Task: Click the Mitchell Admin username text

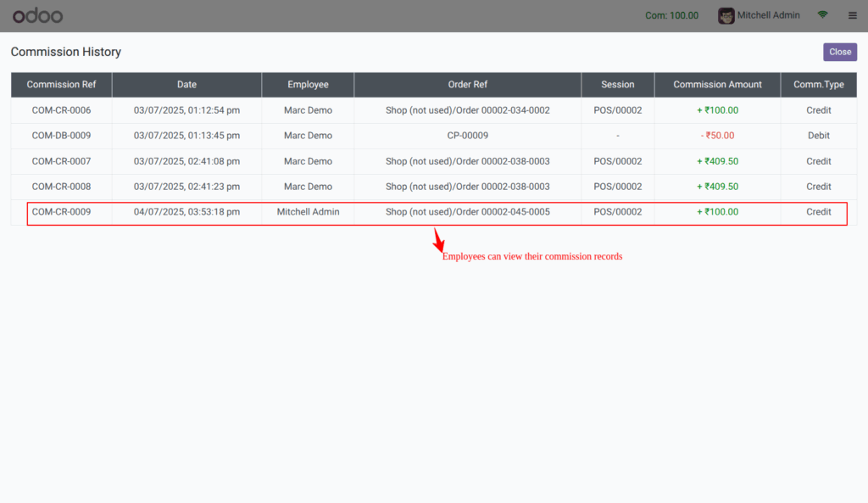Action: (x=769, y=15)
